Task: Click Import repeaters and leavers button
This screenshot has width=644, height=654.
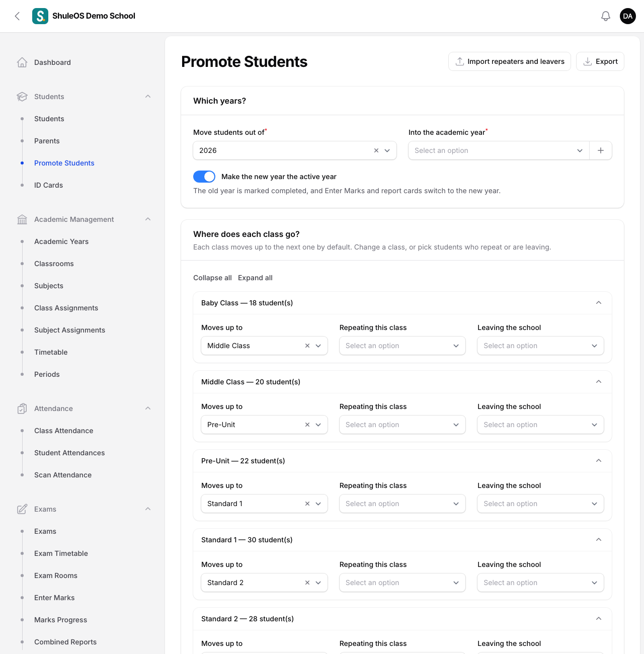Action: tap(510, 61)
